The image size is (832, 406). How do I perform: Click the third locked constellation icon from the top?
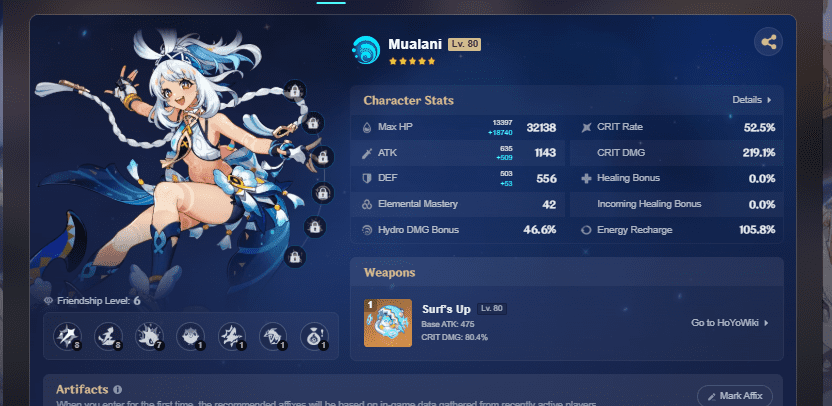(323, 157)
